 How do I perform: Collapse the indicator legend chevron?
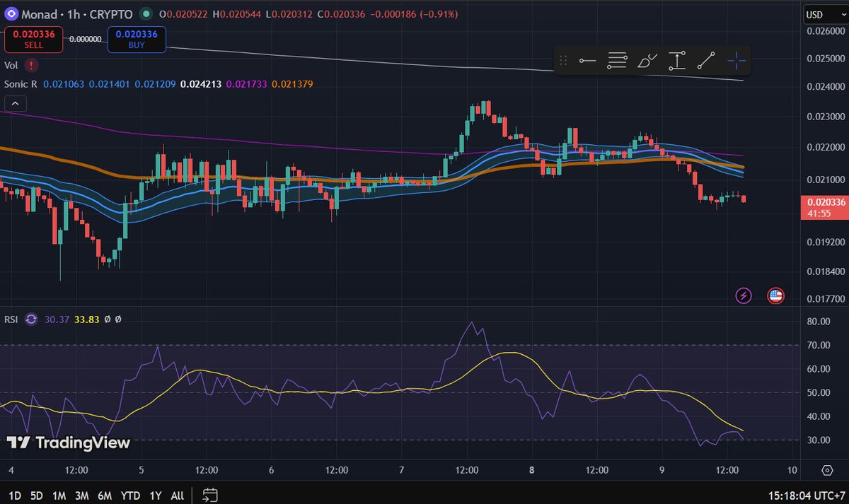(x=15, y=104)
